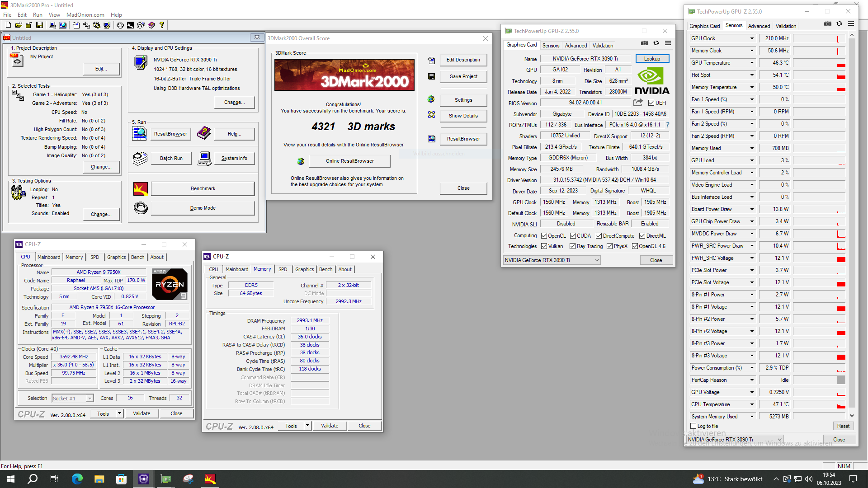Open Microsoft Edge from the taskbar
Screen dimensions: 868x488
(x=77, y=479)
